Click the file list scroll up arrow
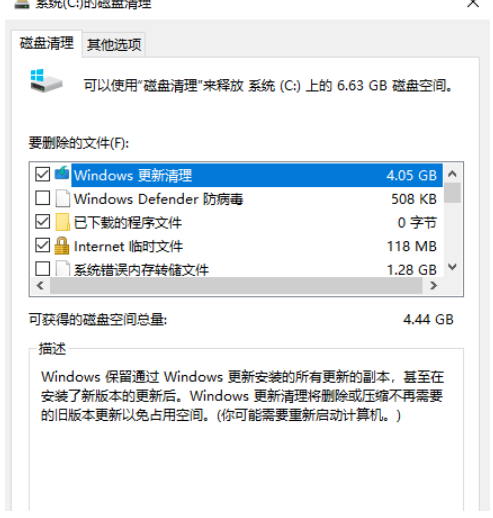The image size is (493, 518). tap(452, 174)
